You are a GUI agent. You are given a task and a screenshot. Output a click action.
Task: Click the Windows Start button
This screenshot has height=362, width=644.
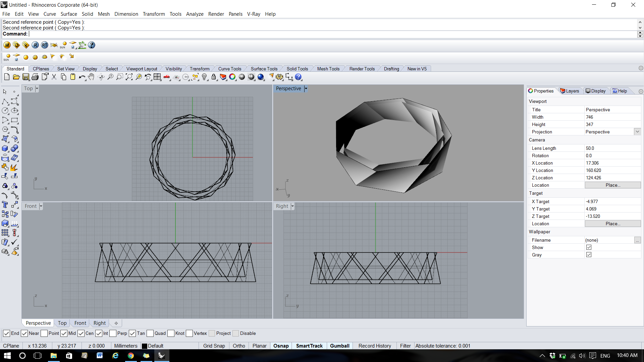pos(7,356)
